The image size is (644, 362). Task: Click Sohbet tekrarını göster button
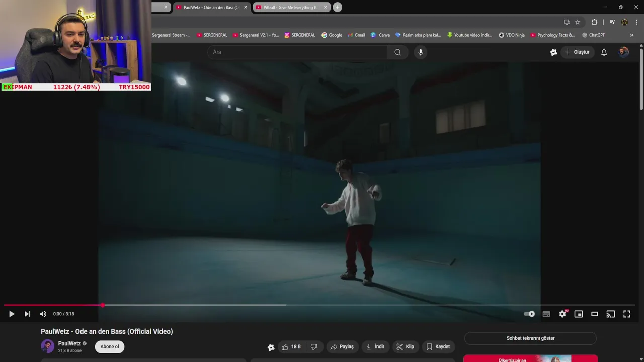pyautogui.click(x=530, y=338)
